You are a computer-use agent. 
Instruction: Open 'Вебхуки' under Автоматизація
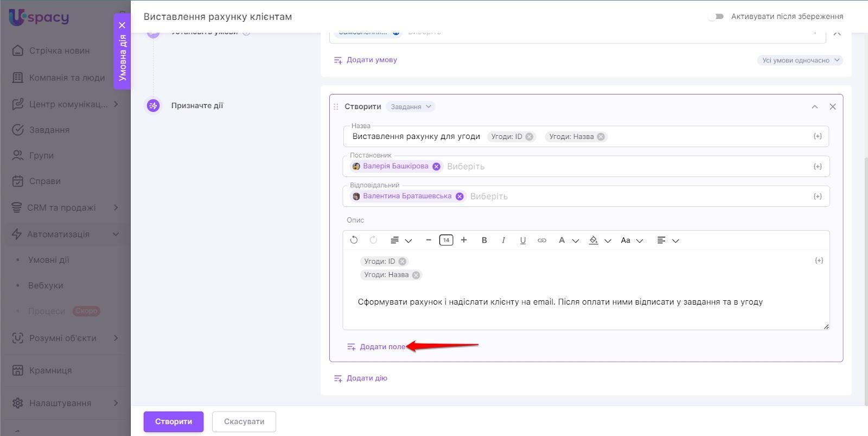click(46, 286)
